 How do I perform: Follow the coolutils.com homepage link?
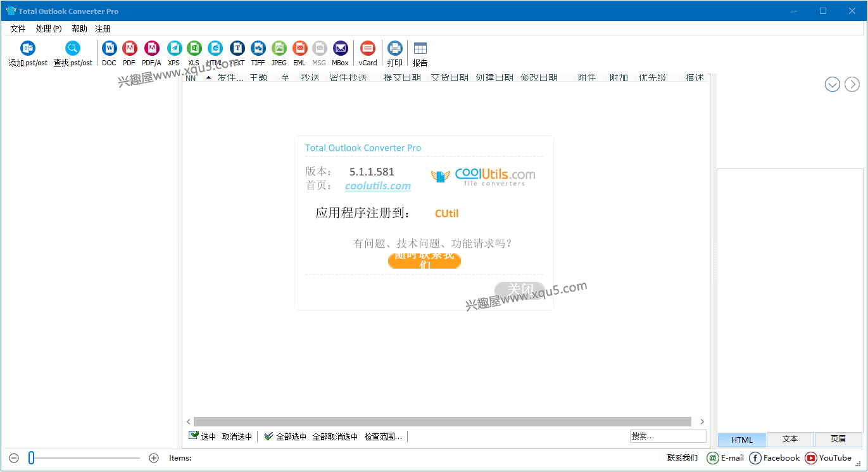tap(378, 186)
